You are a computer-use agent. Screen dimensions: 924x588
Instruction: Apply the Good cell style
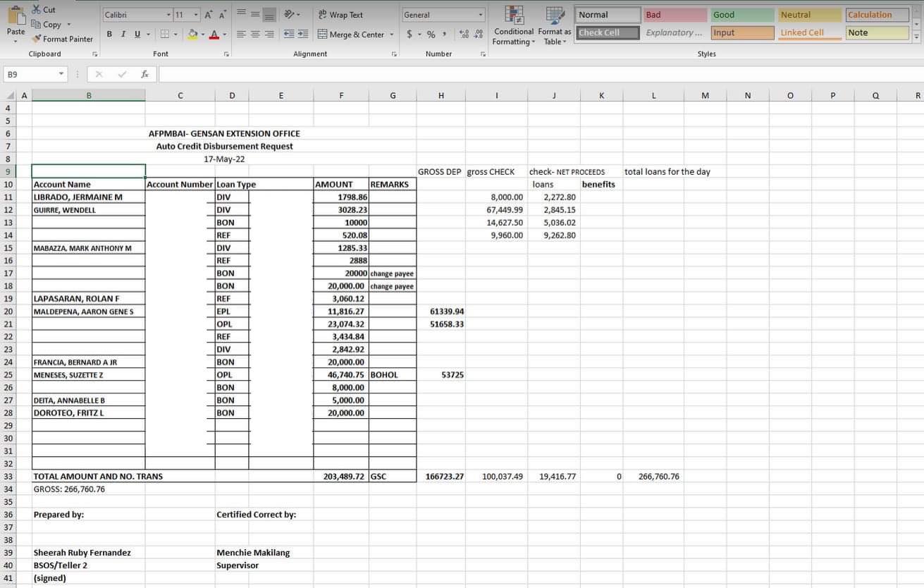coord(742,15)
